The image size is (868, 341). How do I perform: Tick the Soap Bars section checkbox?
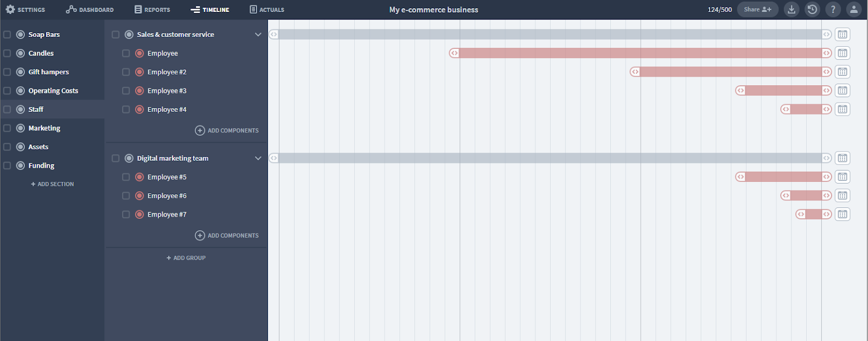(x=7, y=34)
